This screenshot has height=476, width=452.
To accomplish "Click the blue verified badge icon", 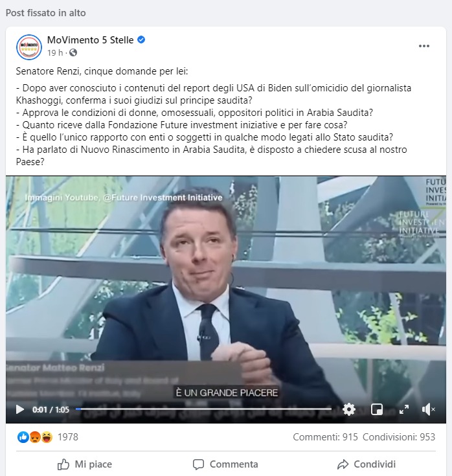I will (x=141, y=40).
